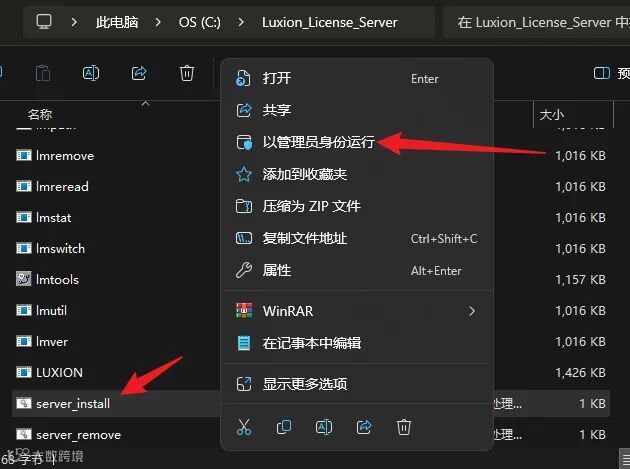Select 显示更多选项 in the context menu
The height and width of the screenshot is (469, 630).
click(x=357, y=384)
